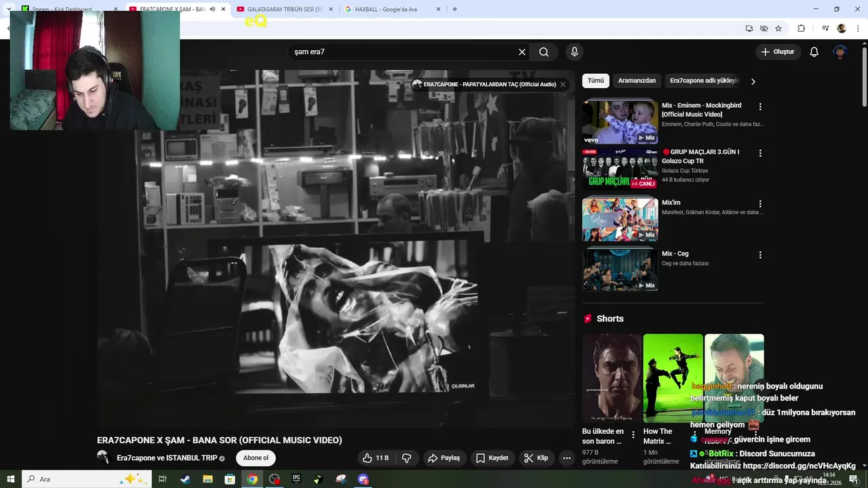Open File Explorer from the taskbar
868x488 pixels.
(x=208, y=479)
